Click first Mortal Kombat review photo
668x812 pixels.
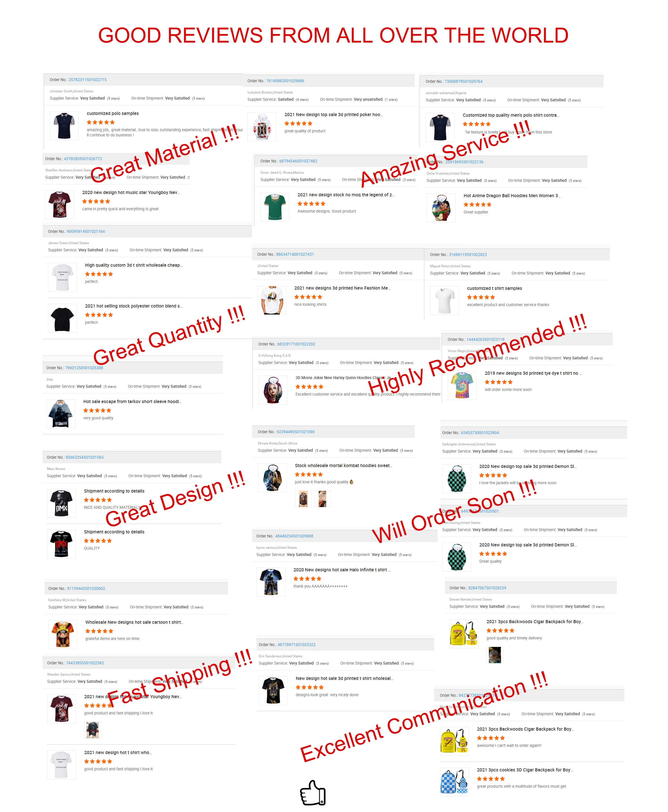(x=303, y=499)
